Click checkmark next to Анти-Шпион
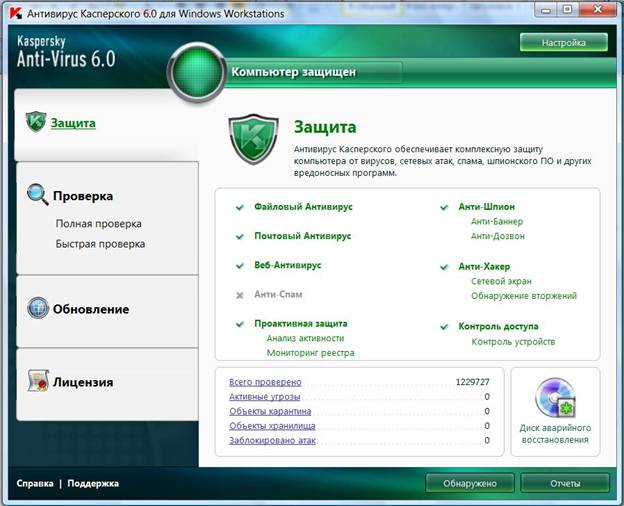This screenshot has height=506, width=624. [x=444, y=207]
